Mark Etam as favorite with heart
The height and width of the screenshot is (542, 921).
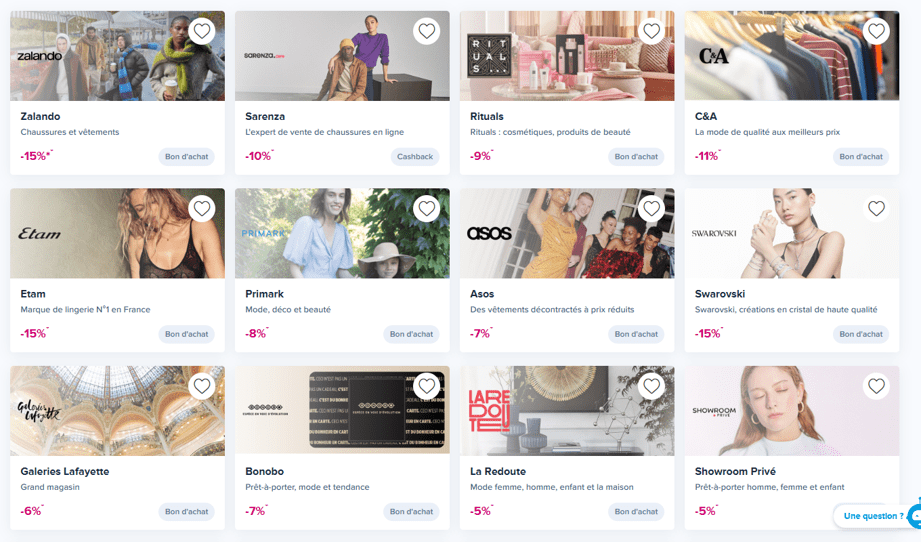[x=202, y=208]
